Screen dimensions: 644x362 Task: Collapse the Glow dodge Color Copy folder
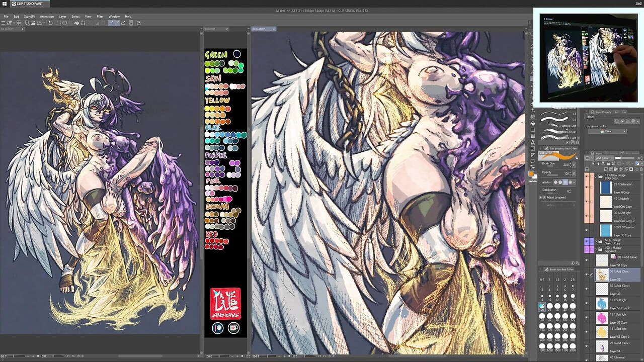click(596, 177)
